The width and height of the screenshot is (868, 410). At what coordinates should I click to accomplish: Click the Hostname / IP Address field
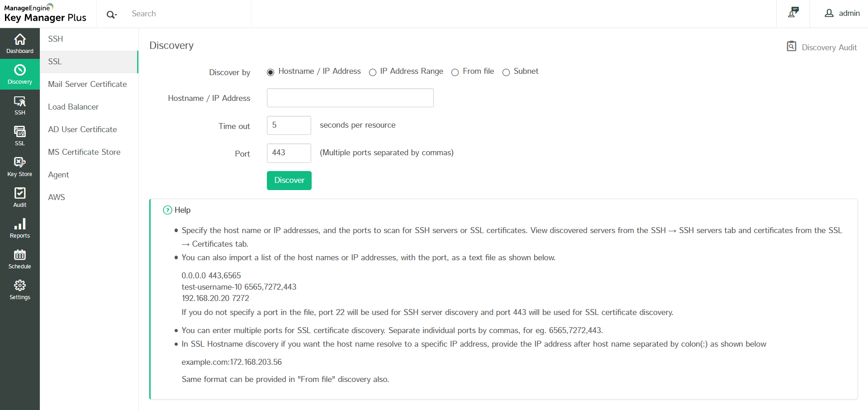[350, 98]
